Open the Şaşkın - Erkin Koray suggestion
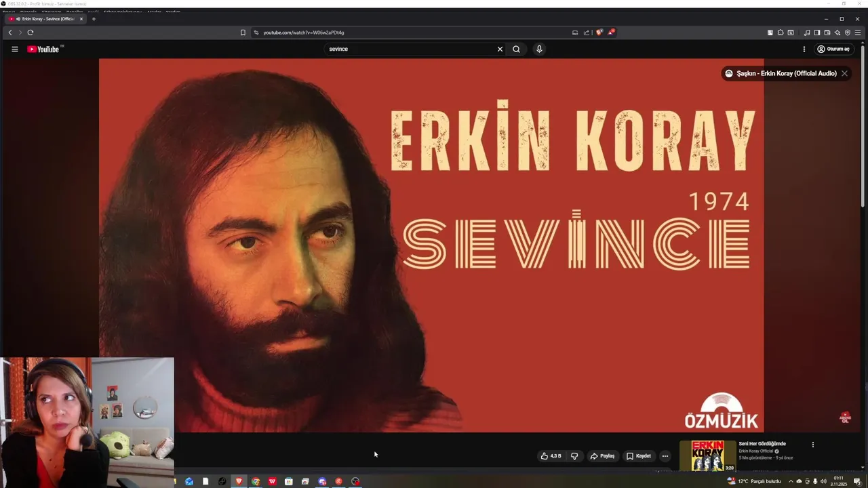This screenshot has width=868, height=488. click(x=787, y=73)
